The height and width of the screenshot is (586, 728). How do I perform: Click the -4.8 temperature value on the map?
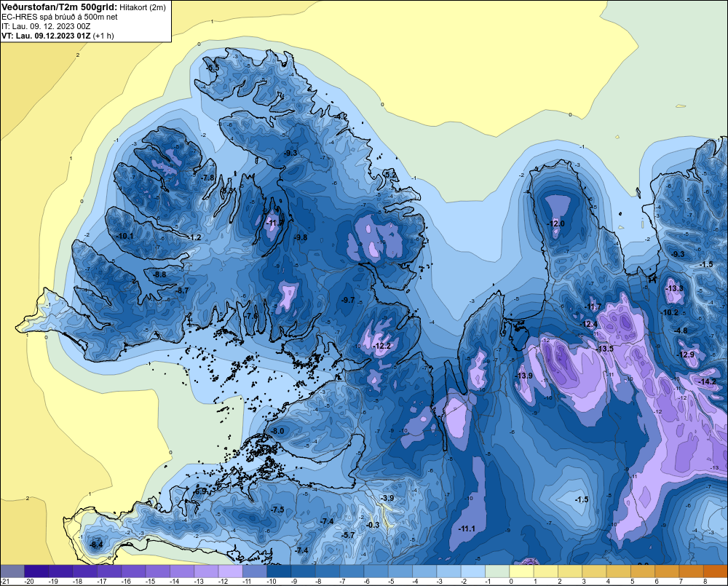point(681,330)
